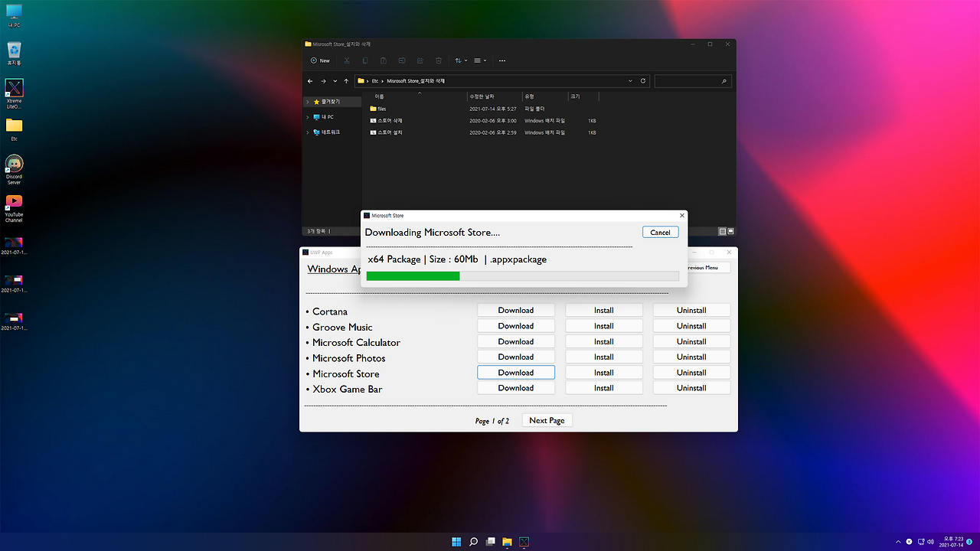Select the 스토어 삭제 batch file

click(x=482, y=121)
